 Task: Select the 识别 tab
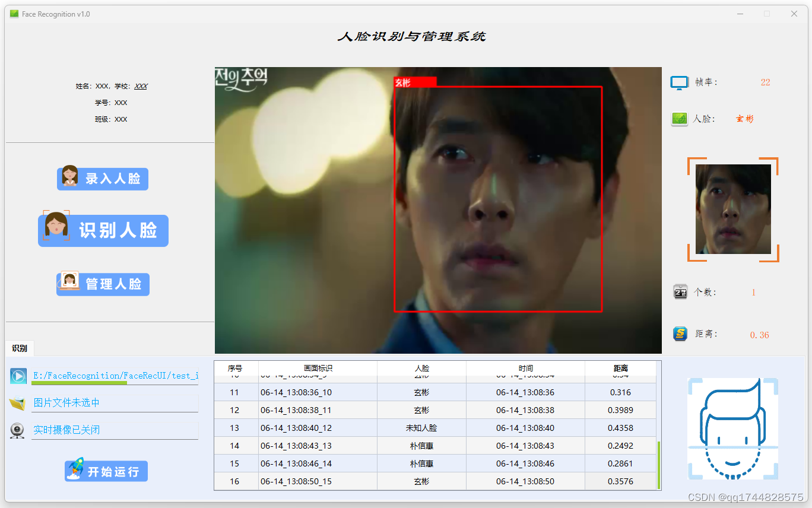(x=20, y=348)
